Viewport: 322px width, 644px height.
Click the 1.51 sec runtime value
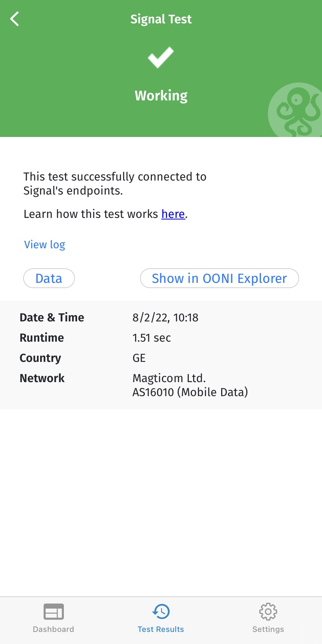coord(151,338)
